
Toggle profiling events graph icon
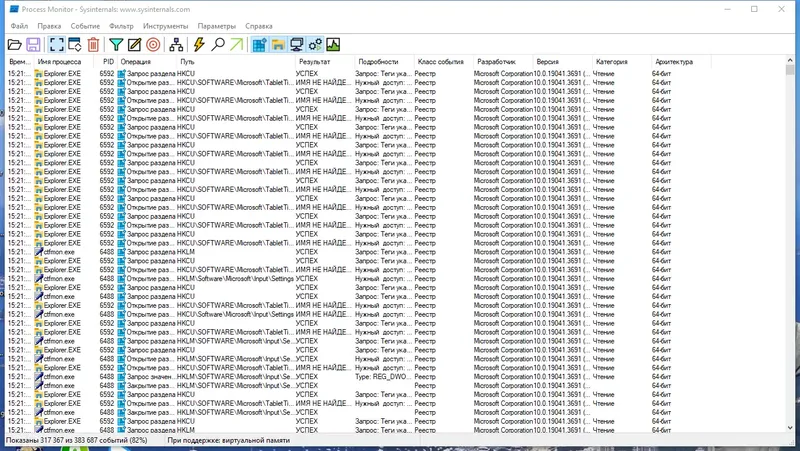[333, 45]
